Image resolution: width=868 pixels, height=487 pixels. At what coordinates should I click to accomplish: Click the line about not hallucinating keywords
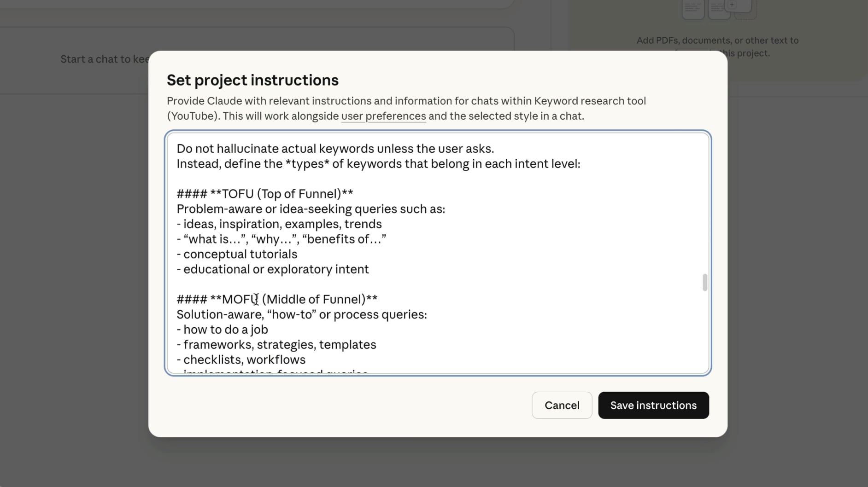(335, 148)
